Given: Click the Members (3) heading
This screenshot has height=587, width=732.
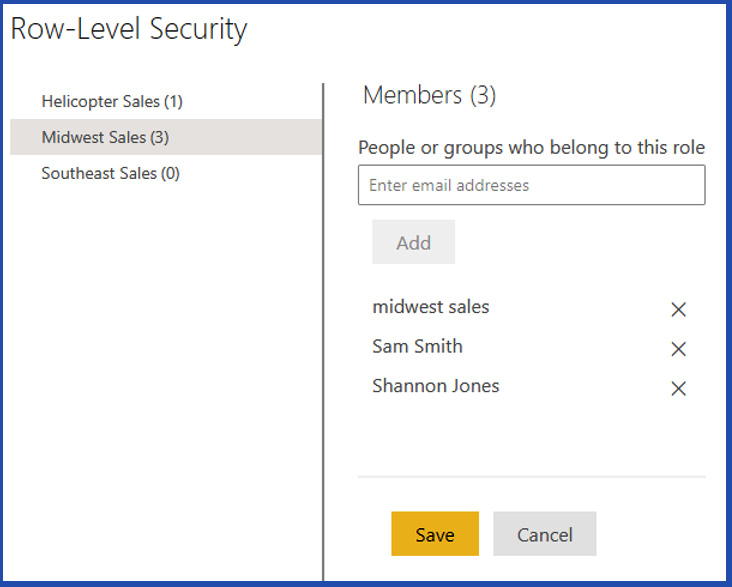Looking at the screenshot, I should coord(429,95).
